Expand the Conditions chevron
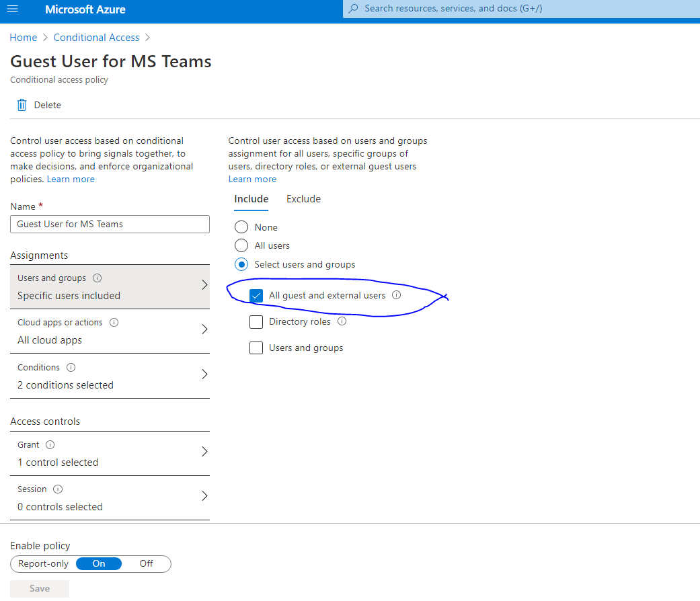This screenshot has height=601, width=700. [x=204, y=374]
